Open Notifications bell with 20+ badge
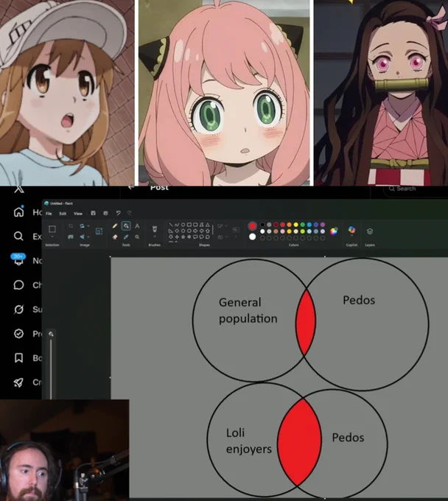 tap(18, 260)
